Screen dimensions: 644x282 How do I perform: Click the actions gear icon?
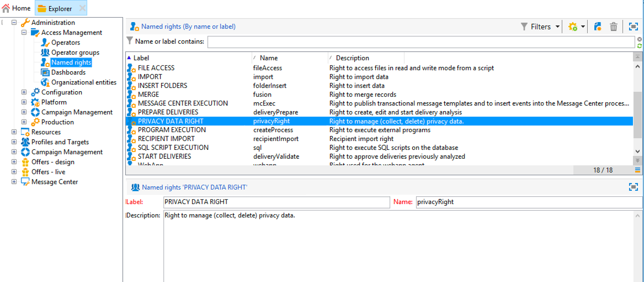[x=573, y=27]
